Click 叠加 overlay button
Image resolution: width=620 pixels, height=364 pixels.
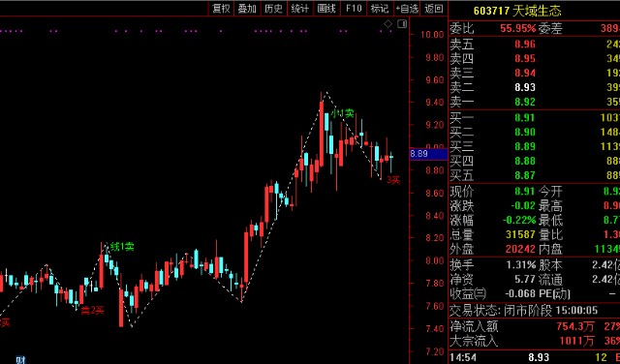247,9
